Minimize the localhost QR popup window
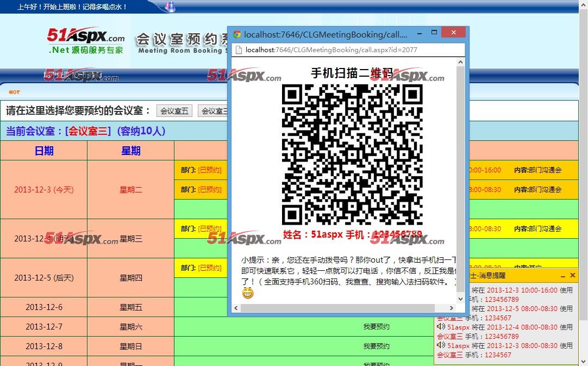The image size is (588, 366). [420, 33]
